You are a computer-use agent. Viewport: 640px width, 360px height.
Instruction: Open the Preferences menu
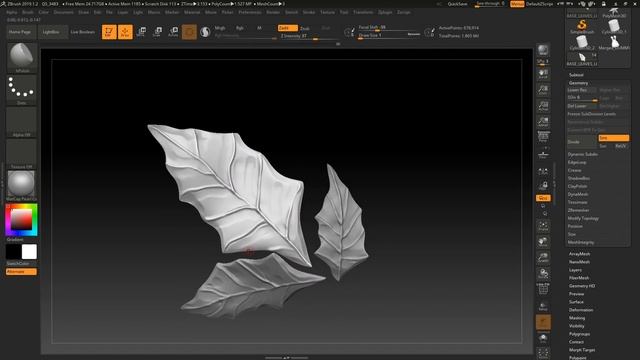(x=250, y=13)
